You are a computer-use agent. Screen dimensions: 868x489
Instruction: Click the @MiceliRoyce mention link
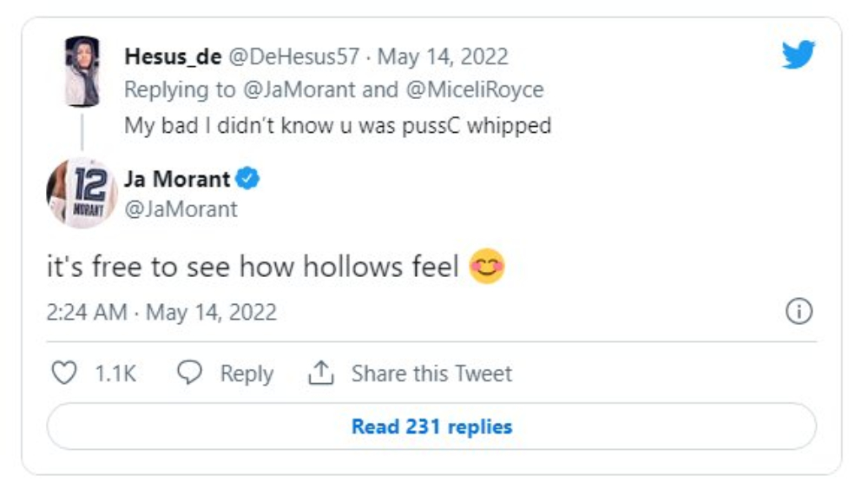tap(471, 89)
